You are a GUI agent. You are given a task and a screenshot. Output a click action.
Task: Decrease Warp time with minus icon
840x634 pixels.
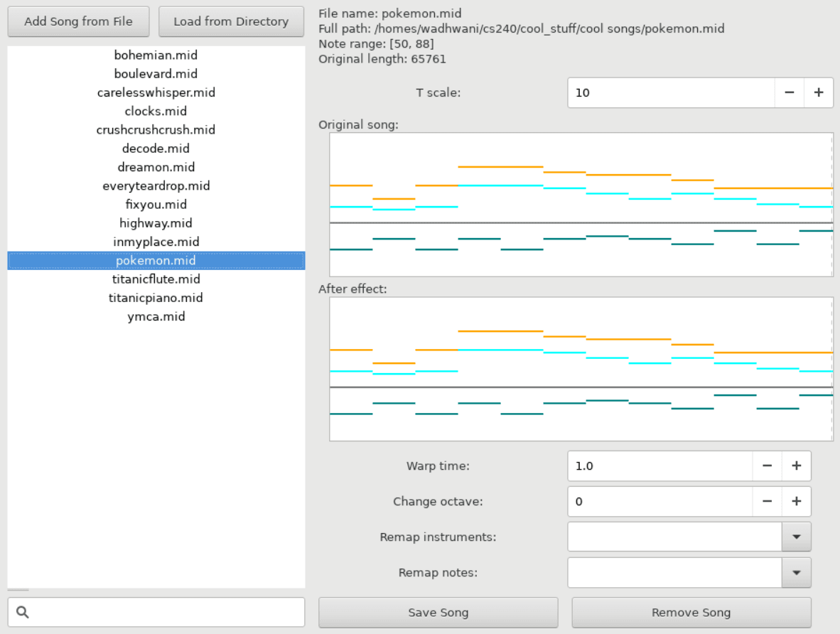point(767,466)
